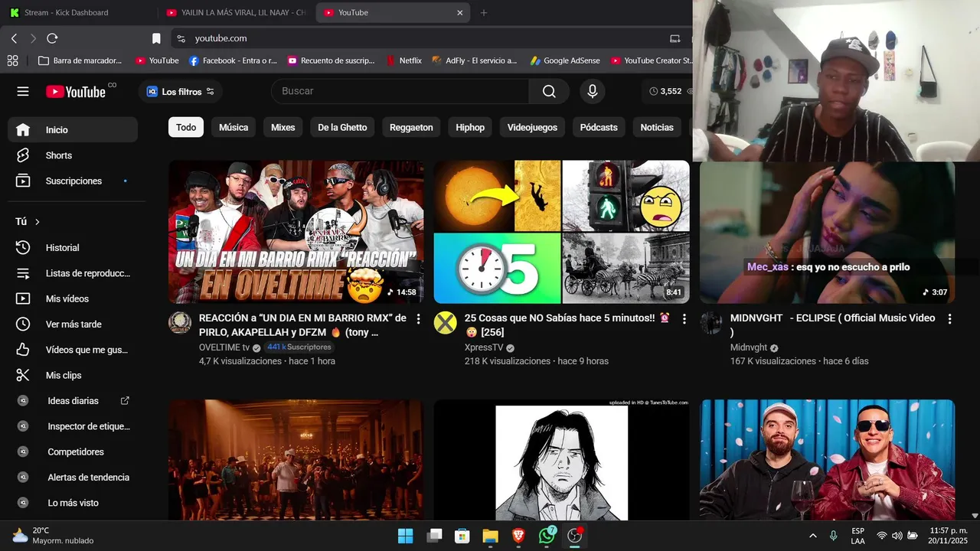Open WhatsApp from the taskbar
Screen dimensions: 980x551
[x=547, y=536]
